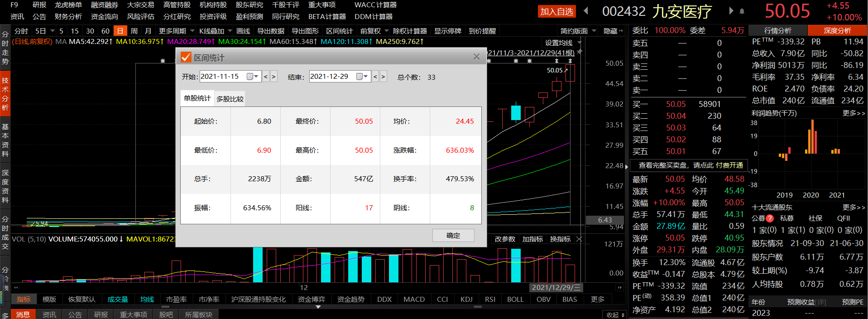Go to the next stock with right arrow
Image resolution: width=868 pixels, height=319 pixels.
pos(731,11)
